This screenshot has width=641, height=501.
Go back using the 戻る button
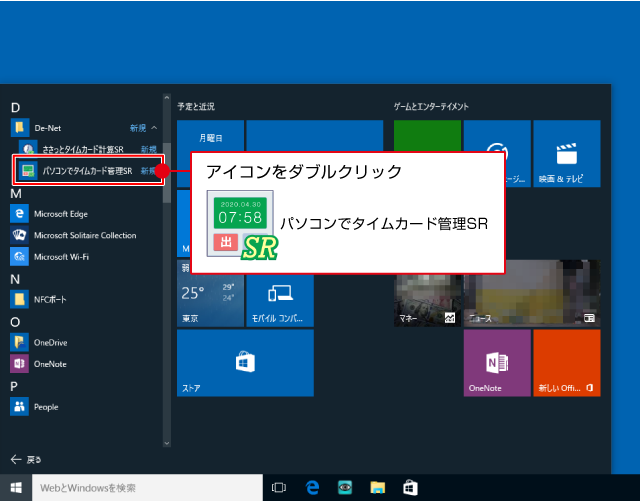coord(26,460)
